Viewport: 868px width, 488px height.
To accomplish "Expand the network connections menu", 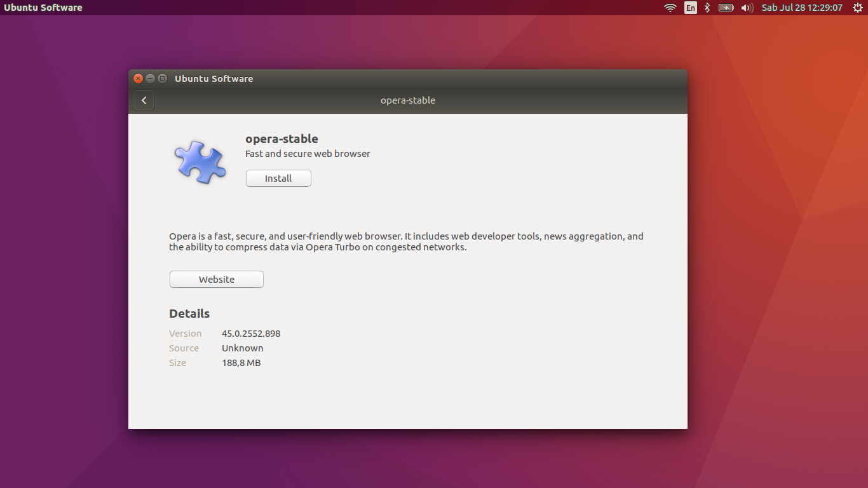I will click(x=670, y=8).
